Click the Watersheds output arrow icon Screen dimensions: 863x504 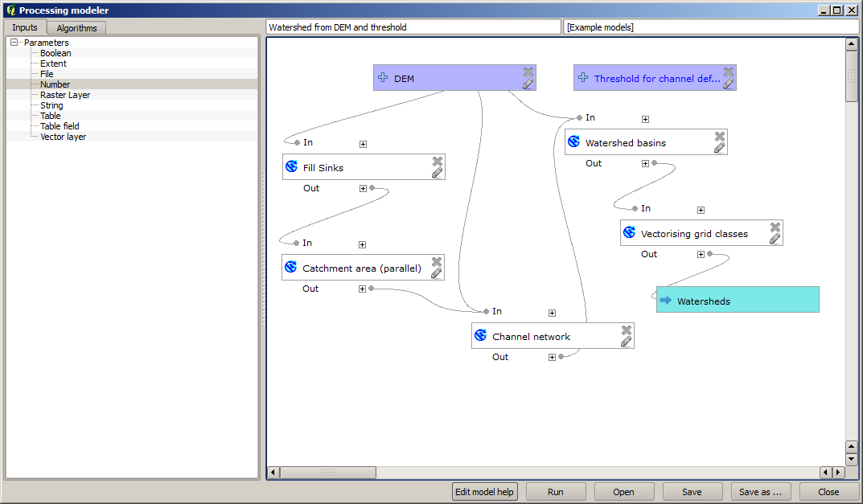(666, 300)
